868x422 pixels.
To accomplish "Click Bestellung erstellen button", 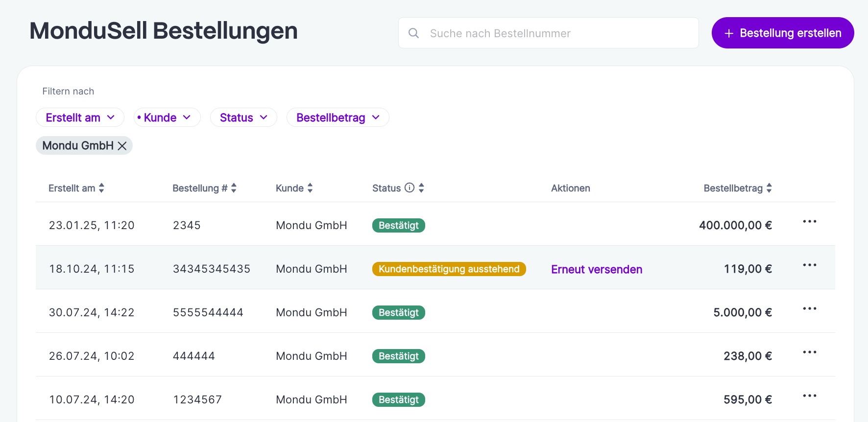I will click(x=783, y=33).
